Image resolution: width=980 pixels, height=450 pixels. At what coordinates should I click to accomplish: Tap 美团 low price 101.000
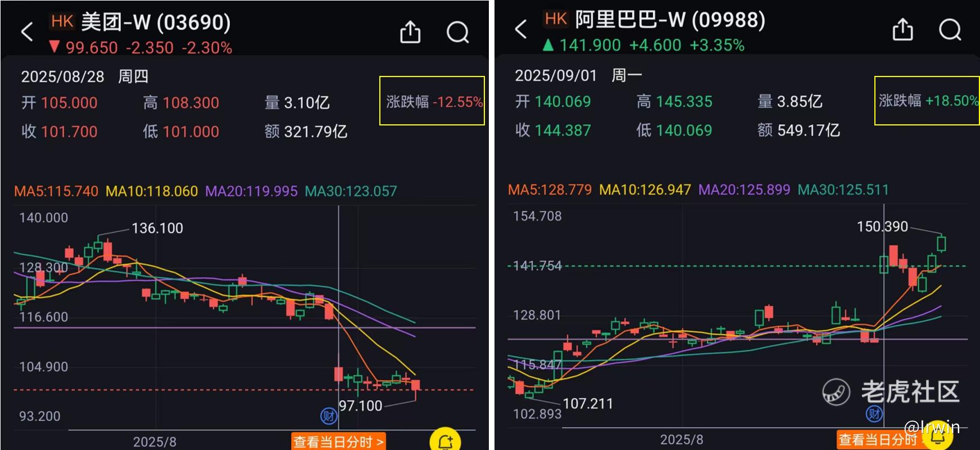pyautogui.click(x=191, y=132)
